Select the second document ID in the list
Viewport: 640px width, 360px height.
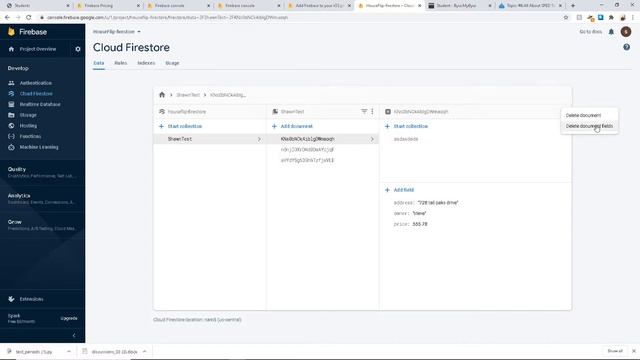click(x=307, y=150)
